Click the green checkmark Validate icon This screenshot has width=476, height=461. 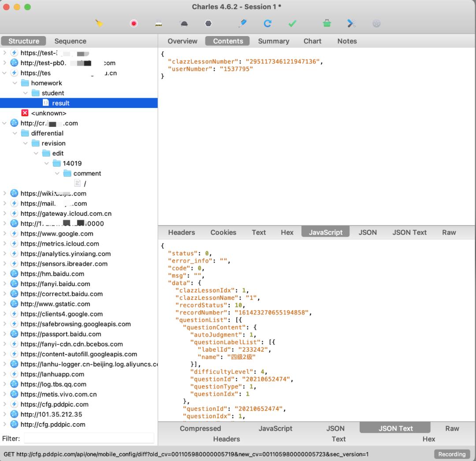[x=292, y=23]
